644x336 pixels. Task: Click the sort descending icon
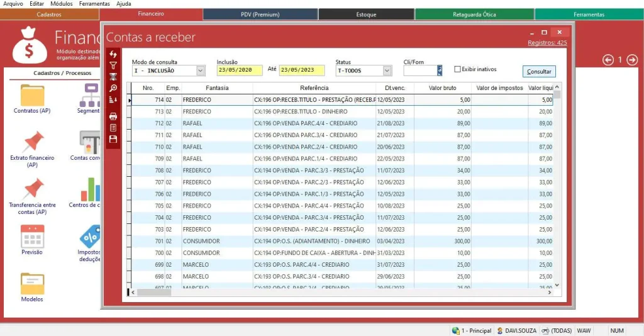click(x=113, y=99)
